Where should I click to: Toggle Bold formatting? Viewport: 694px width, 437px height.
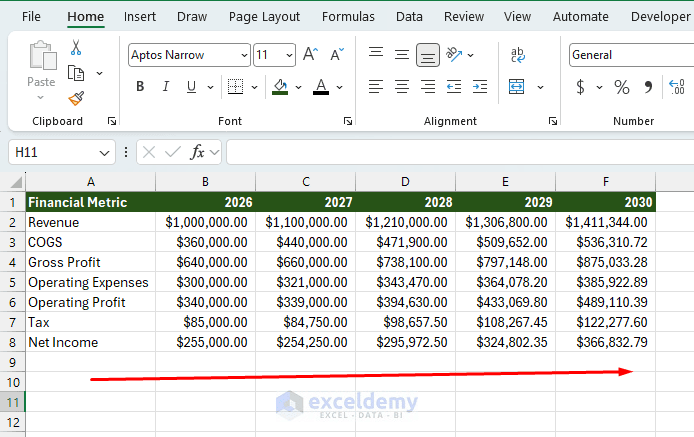click(140, 87)
